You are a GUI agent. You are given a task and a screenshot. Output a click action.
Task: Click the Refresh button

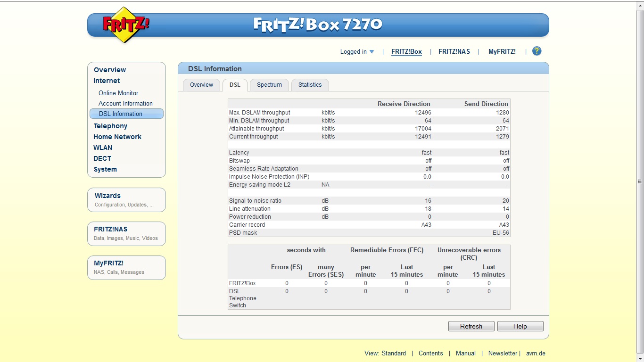pos(471,326)
